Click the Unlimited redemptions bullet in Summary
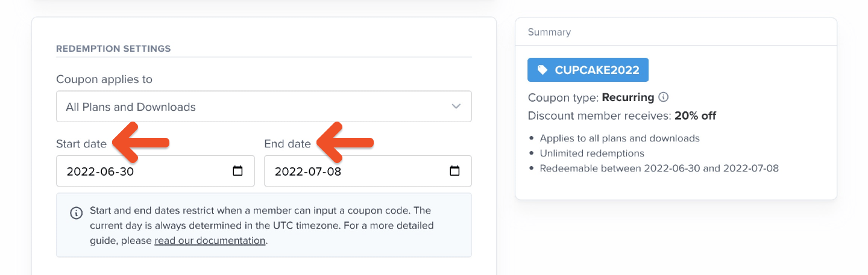 click(592, 153)
